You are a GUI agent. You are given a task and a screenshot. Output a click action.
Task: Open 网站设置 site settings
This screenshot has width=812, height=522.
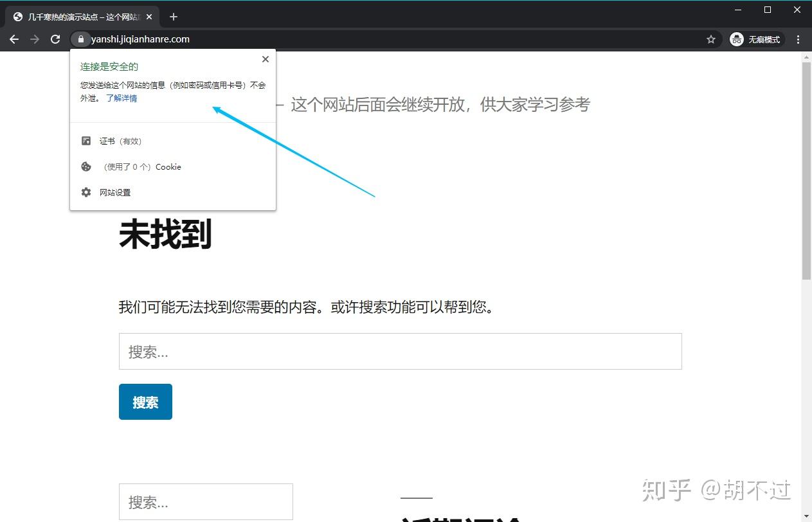[173, 193]
